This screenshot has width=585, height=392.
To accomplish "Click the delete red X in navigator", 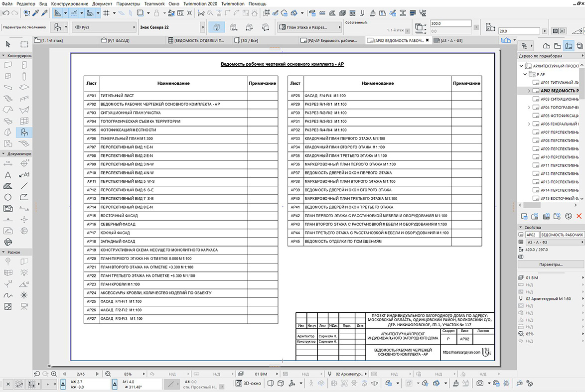I will tap(579, 216).
